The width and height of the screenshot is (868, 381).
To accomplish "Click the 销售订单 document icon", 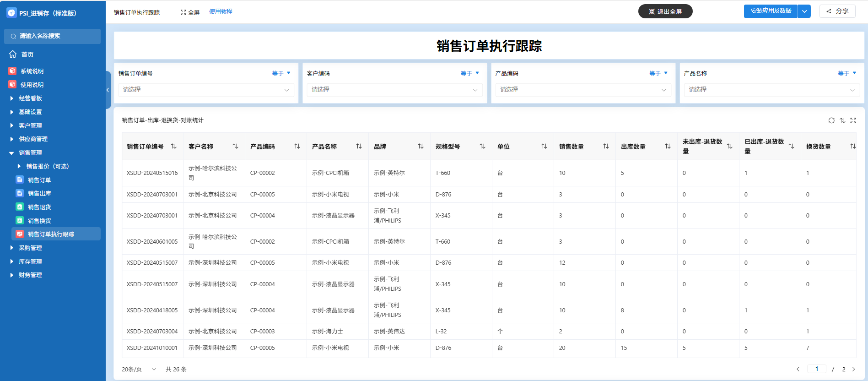I will point(20,180).
